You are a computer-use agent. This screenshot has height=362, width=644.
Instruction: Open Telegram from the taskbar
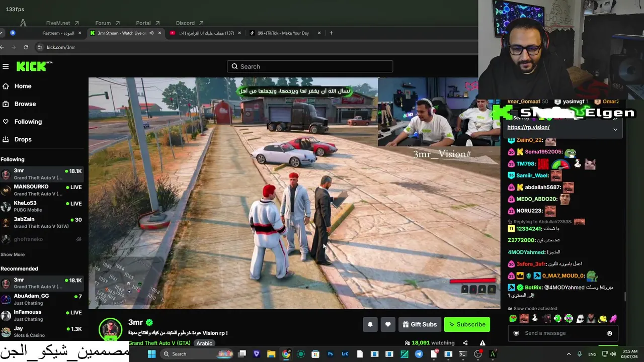419,354
